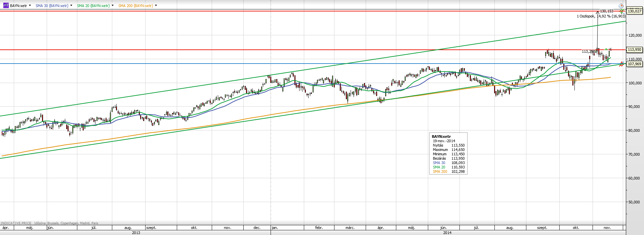Click the purple CFD instrument icon
This screenshot has height=235, width=644.
pyautogui.click(x=6, y=6)
